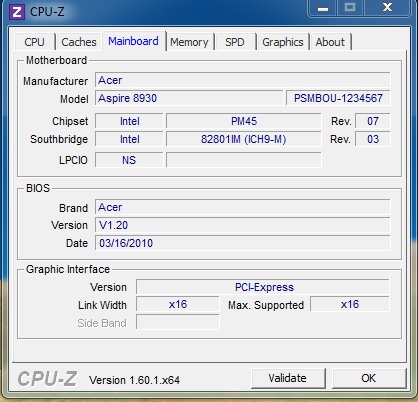
Task: Select the Mainboard tab
Action: point(134,41)
